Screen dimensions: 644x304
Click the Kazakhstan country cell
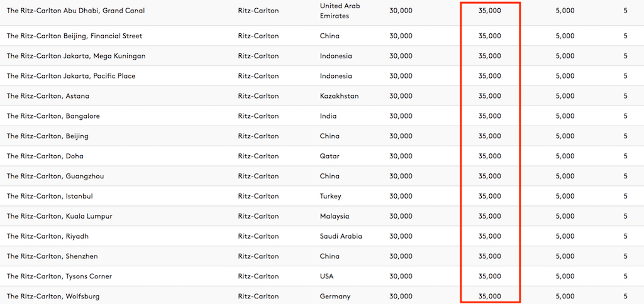click(x=339, y=96)
